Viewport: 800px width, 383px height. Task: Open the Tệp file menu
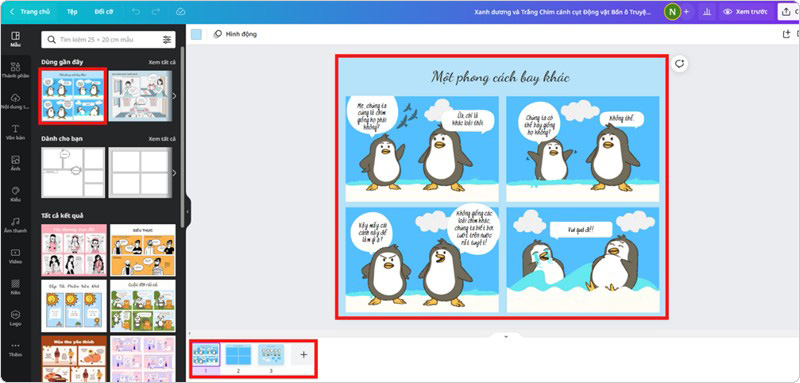72,12
